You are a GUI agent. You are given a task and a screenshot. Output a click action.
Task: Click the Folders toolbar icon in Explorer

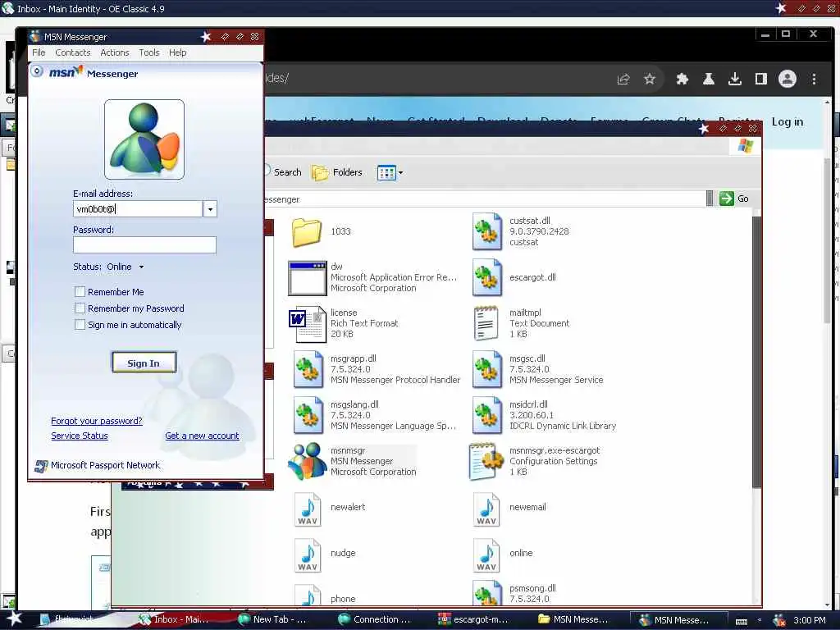click(321, 172)
